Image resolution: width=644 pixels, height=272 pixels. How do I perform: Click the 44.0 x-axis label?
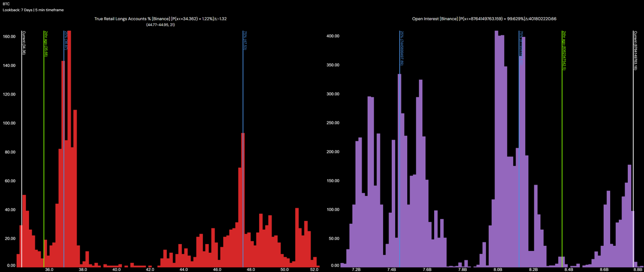(184, 270)
